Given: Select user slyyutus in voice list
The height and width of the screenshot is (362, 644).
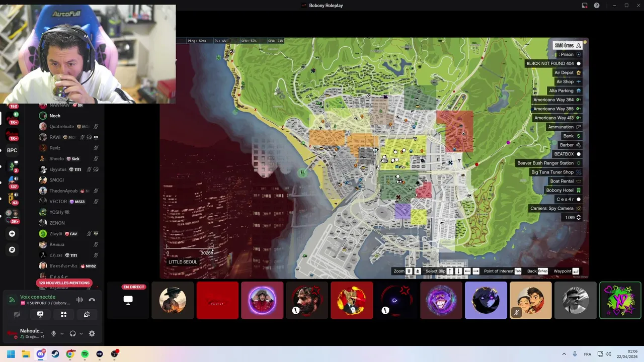Looking at the screenshot, I should [68, 169].
